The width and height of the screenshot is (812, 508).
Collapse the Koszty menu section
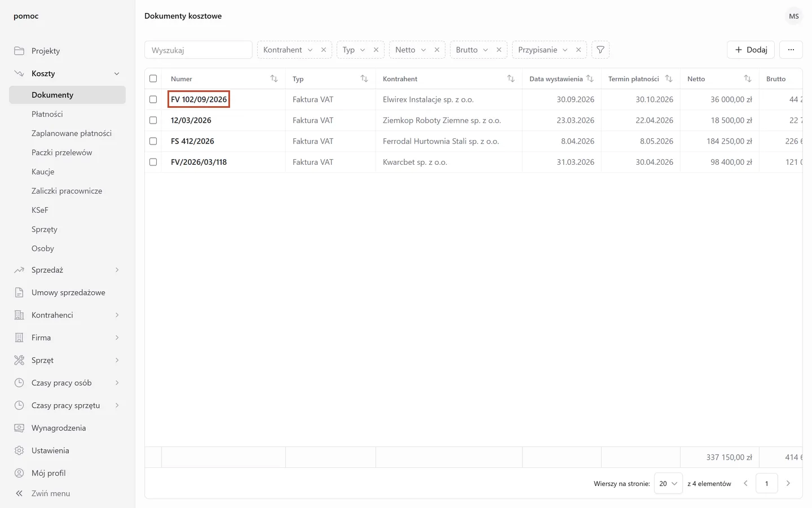click(x=67, y=73)
